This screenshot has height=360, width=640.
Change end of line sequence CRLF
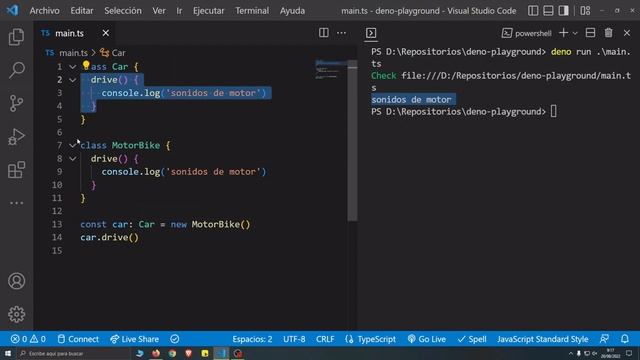click(325, 339)
